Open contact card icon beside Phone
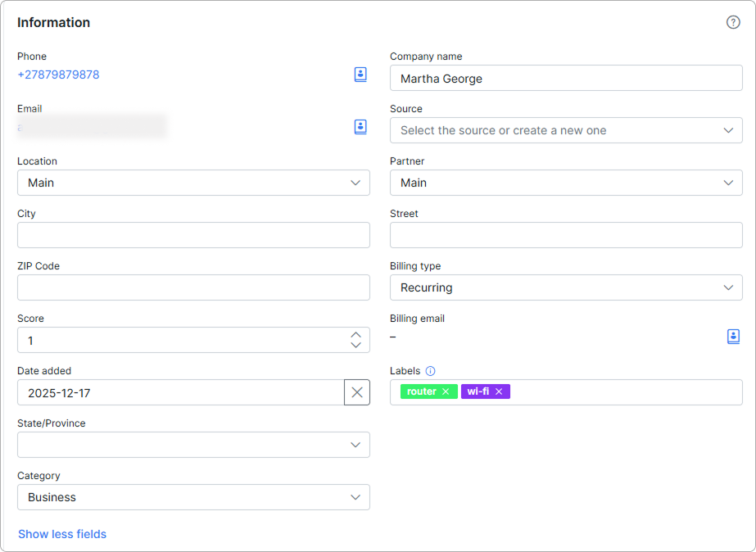This screenshot has width=756, height=552. 360,75
